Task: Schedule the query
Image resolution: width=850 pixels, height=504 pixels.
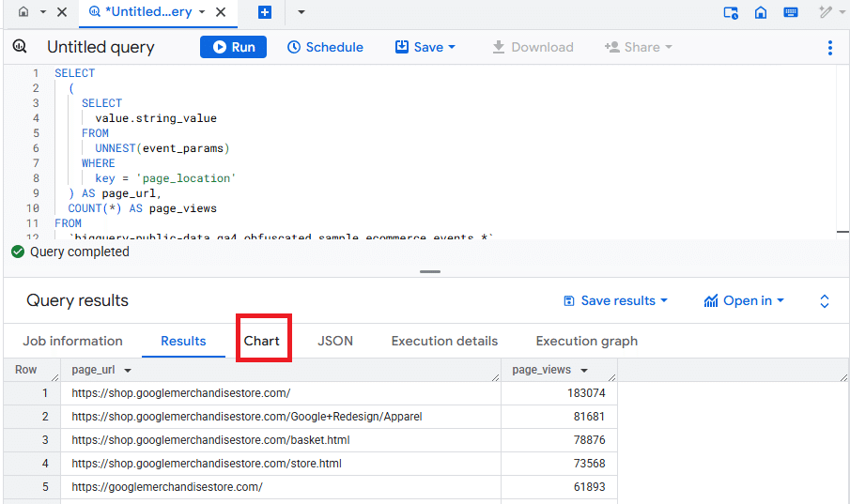Action: (x=325, y=47)
